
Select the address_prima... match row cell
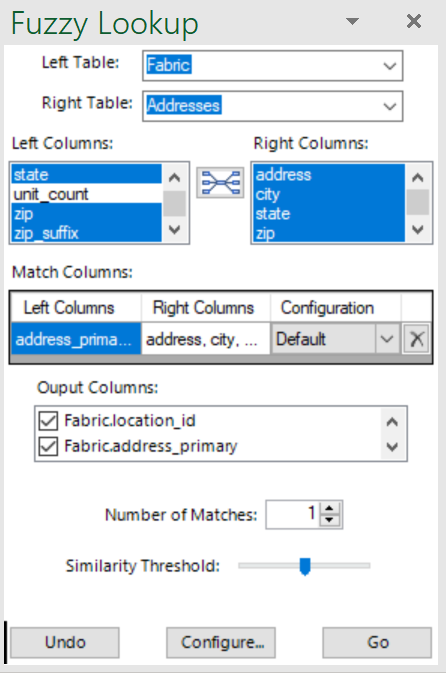(x=76, y=339)
